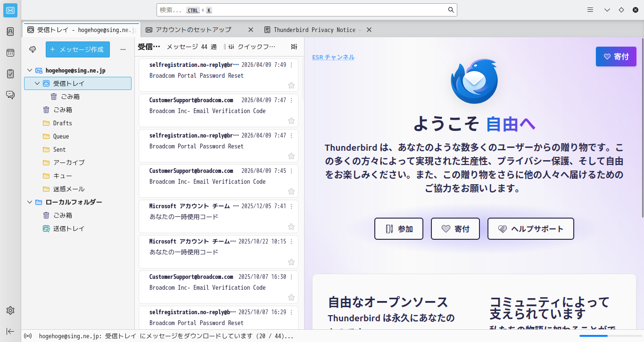Star the 2025/12/05 Microsoft アカウント message
The width and height of the screenshot is (644, 342).
[291, 227]
